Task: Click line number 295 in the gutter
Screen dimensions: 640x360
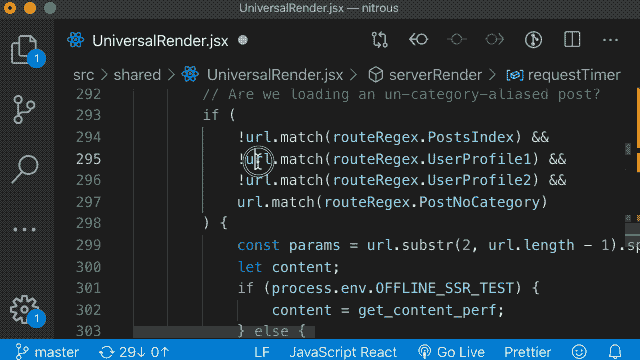Action: coord(88,159)
